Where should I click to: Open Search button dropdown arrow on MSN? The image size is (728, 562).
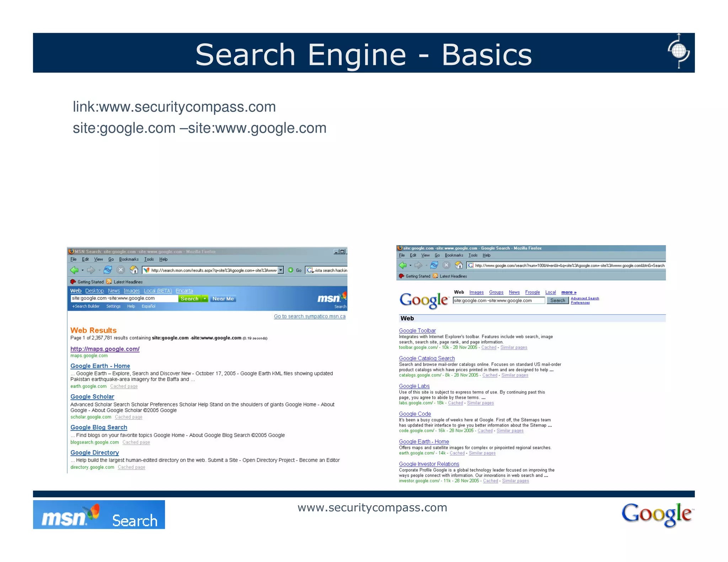205,299
